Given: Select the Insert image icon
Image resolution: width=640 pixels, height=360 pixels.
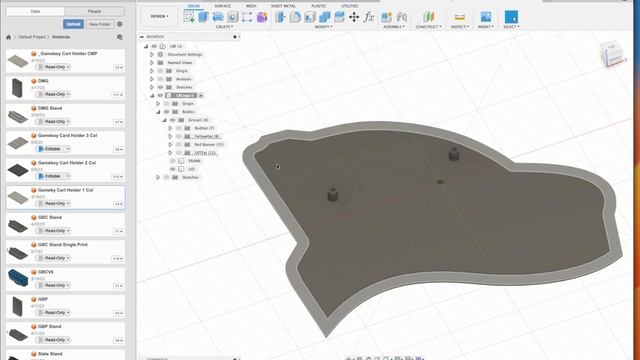Looking at the screenshot, I should pyautogui.click(x=486, y=17).
